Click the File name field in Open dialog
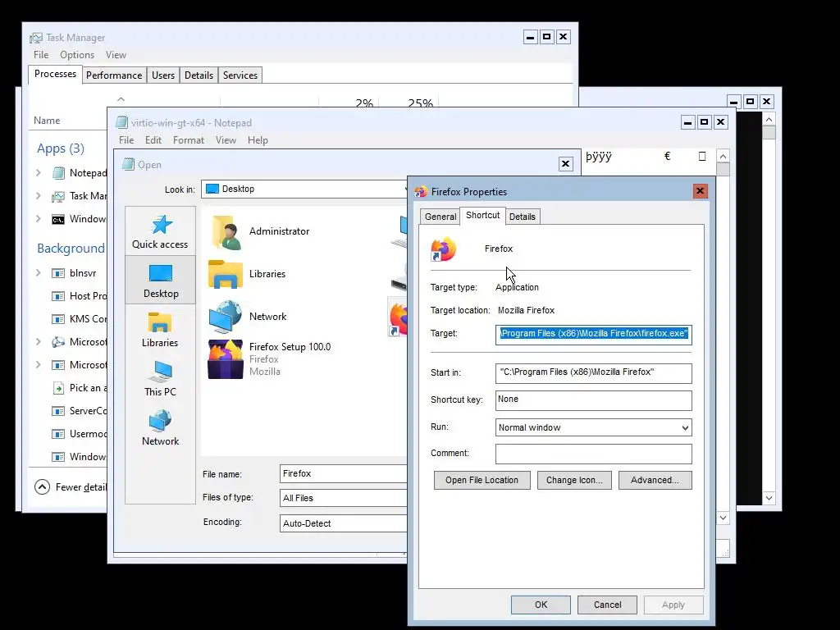Image resolution: width=840 pixels, height=630 pixels. [x=343, y=474]
